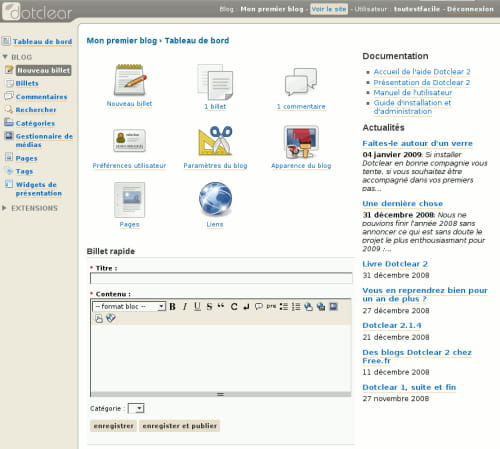500x449 pixels.
Task: Open the media chooser picture icon in the toolbar
Action: 333,306
